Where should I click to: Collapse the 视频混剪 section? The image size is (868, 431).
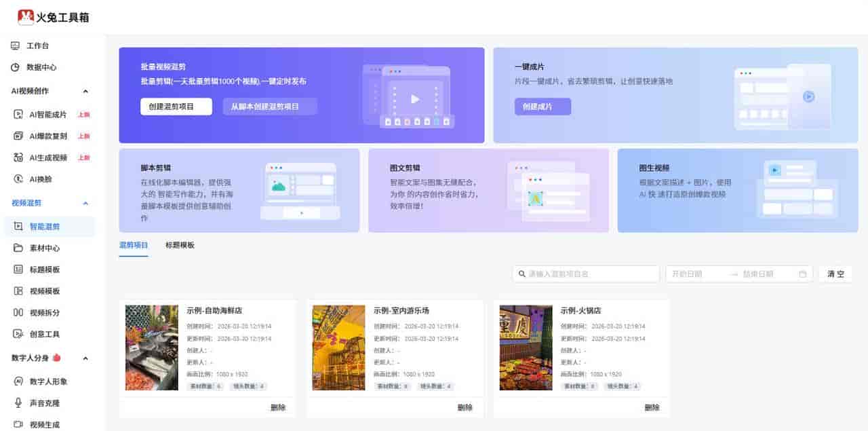85,203
